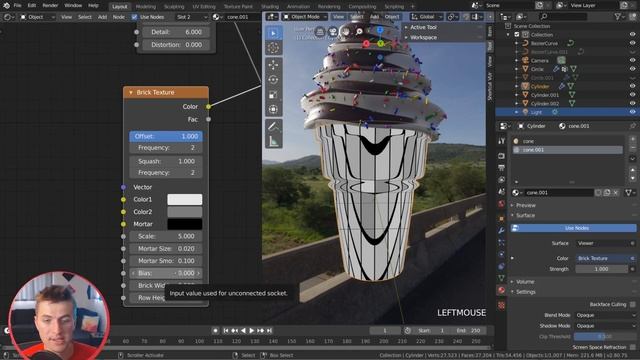This screenshot has height=360, width=640.
Task: Select the Annotate tool in viewport toolbar
Action: tap(273, 127)
